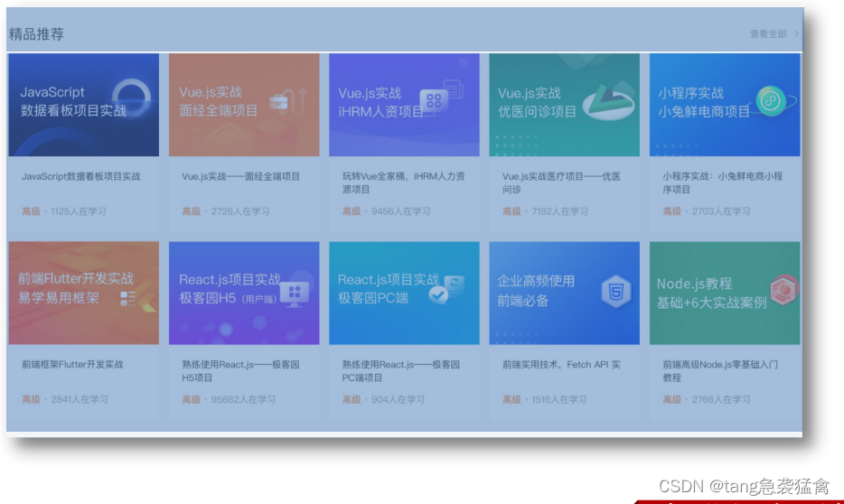The width and height of the screenshot is (844, 504).
Task: Click 2703人在学习 text
Action: tap(721, 211)
